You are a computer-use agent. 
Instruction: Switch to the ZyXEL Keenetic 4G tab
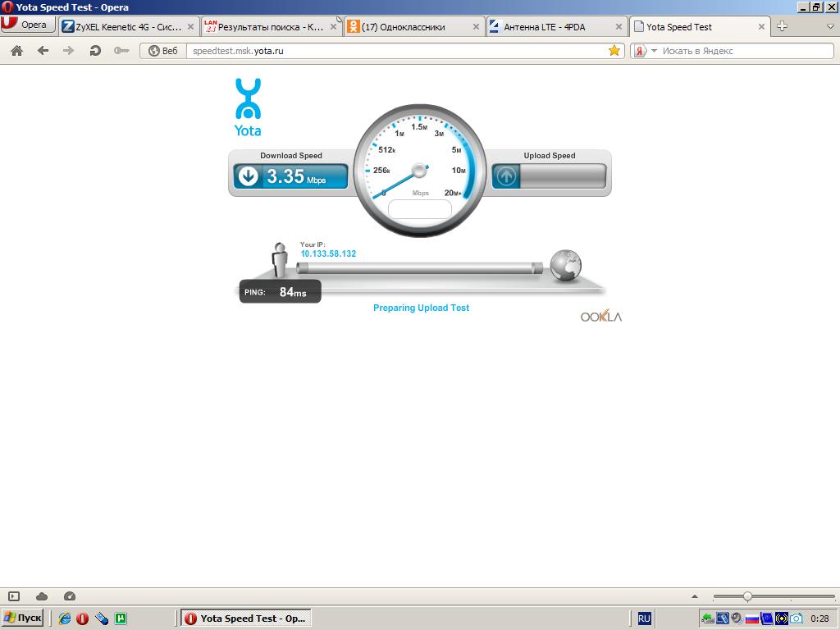129,27
